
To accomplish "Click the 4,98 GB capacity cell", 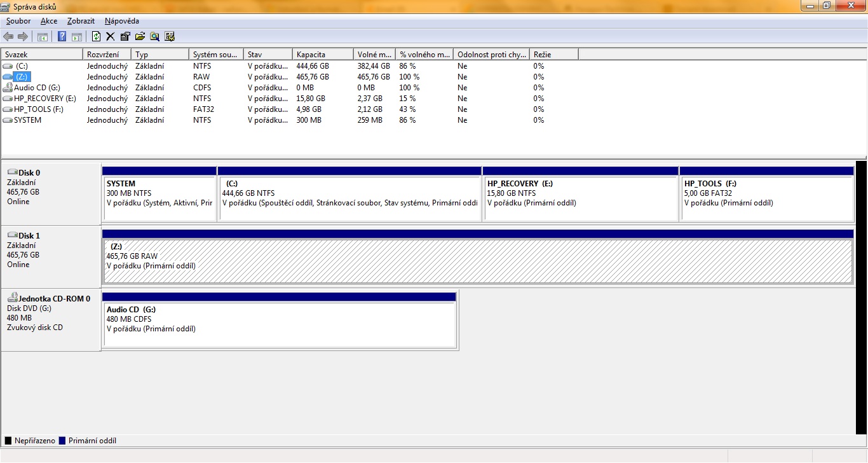I will [x=309, y=109].
